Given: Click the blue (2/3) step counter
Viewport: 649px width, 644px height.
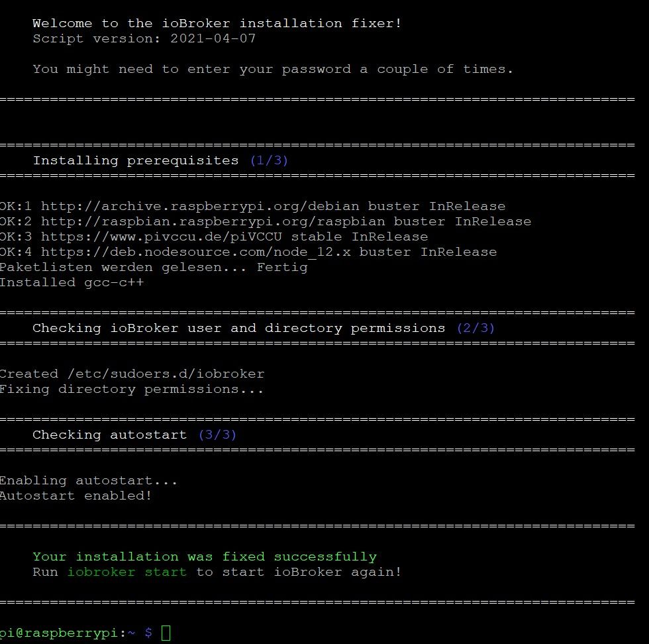Looking at the screenshot, I should 475,329.
